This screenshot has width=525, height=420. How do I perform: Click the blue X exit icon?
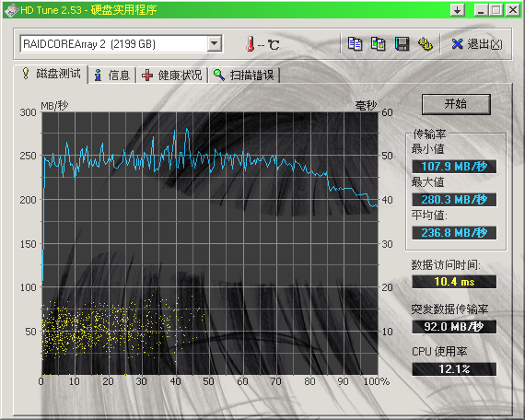pyautogui.click(x=457, y=44)
